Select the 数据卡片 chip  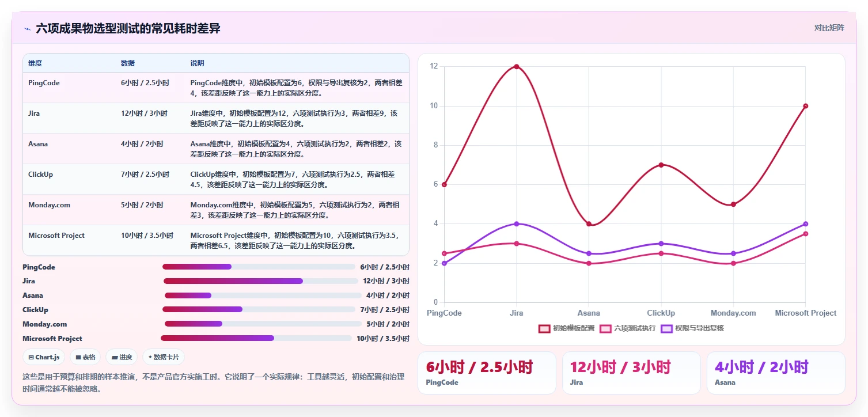click(x=164, y=357)
